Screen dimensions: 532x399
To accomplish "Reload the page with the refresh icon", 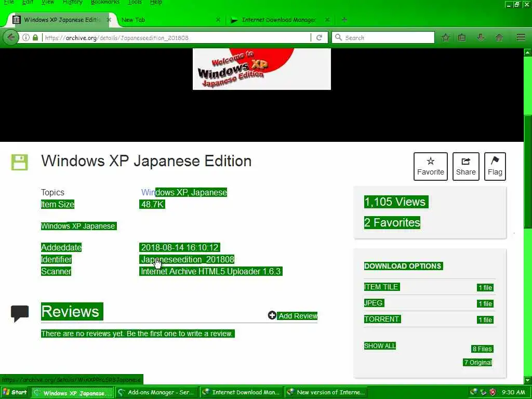I will 319,37.
